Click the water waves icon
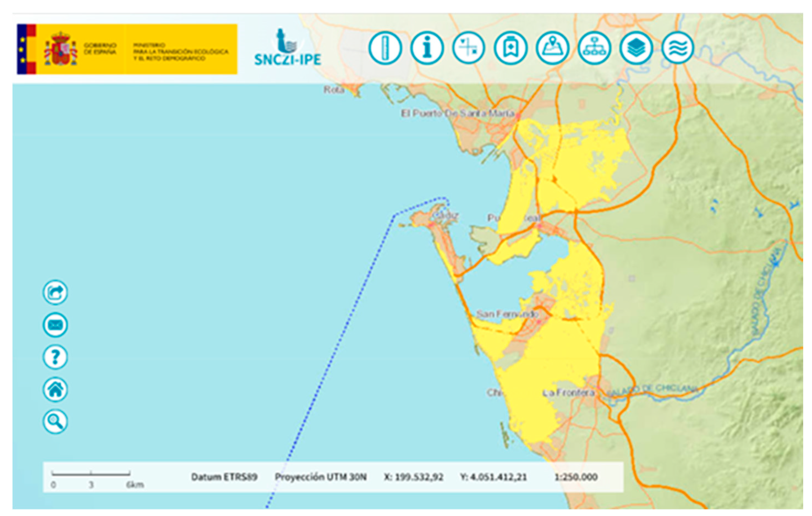The width and height of the screenshot is (812, 516). click(x=677, y=48)
